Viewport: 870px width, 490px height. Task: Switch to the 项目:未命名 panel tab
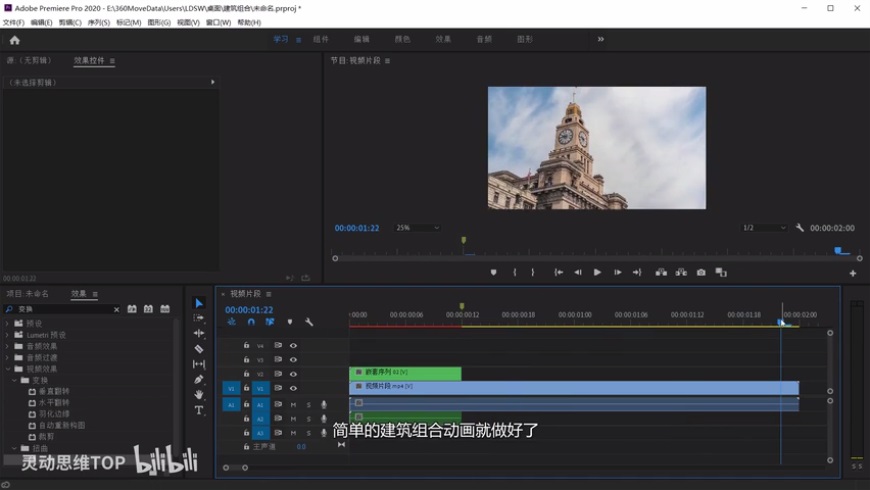(x=27, y=294)
